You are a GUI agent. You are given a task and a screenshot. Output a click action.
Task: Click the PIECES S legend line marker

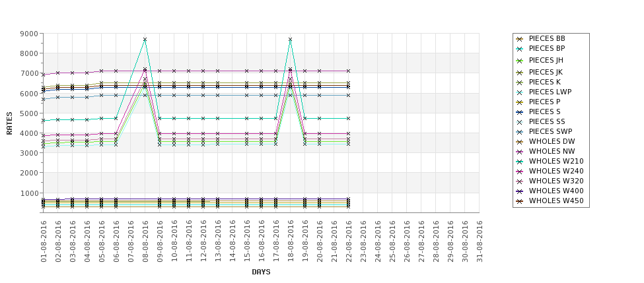(520, 112)
